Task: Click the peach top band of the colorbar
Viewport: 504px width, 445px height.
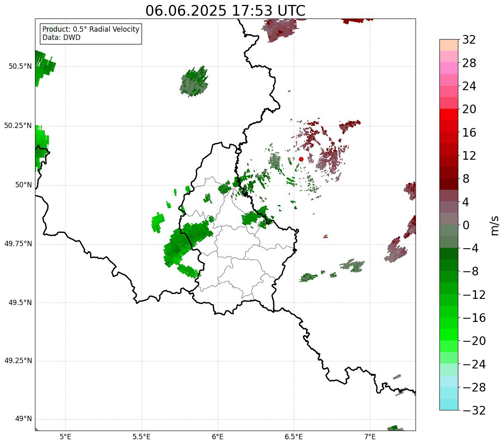Action: click(448, 45)
